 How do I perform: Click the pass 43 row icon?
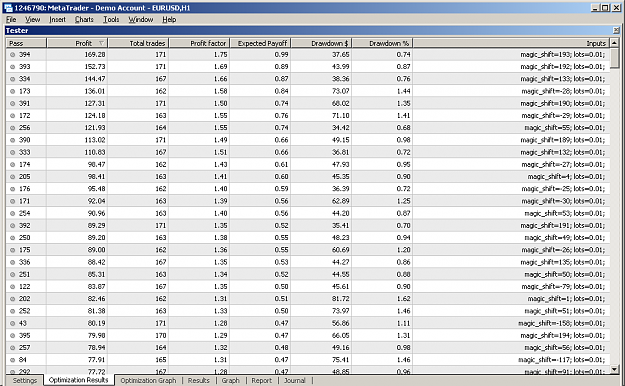[12, 323]
